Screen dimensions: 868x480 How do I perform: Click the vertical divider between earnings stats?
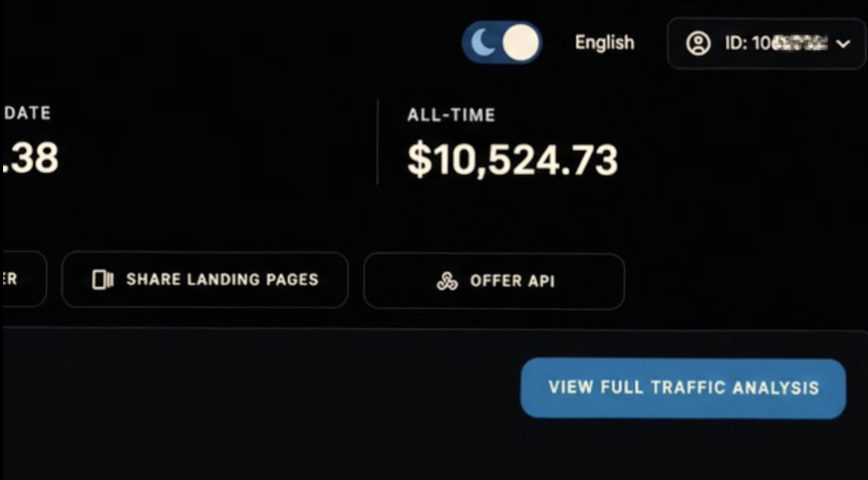377,142
